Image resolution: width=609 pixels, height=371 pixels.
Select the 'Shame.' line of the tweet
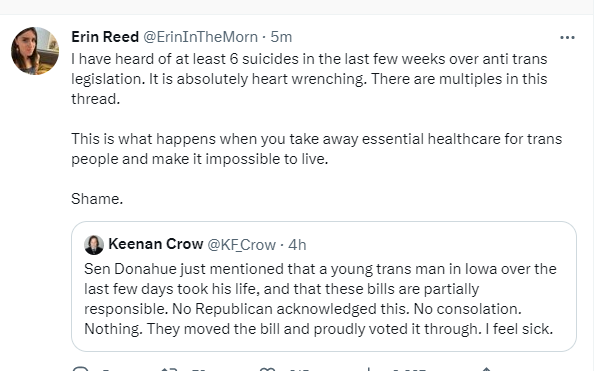click(x=97, y=199)
